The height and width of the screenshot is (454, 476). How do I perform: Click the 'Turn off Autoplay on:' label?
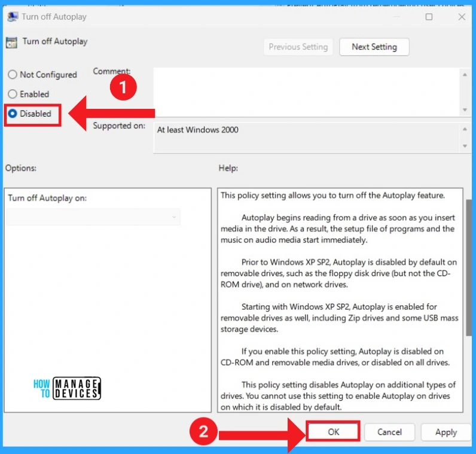tap(47, 198)
